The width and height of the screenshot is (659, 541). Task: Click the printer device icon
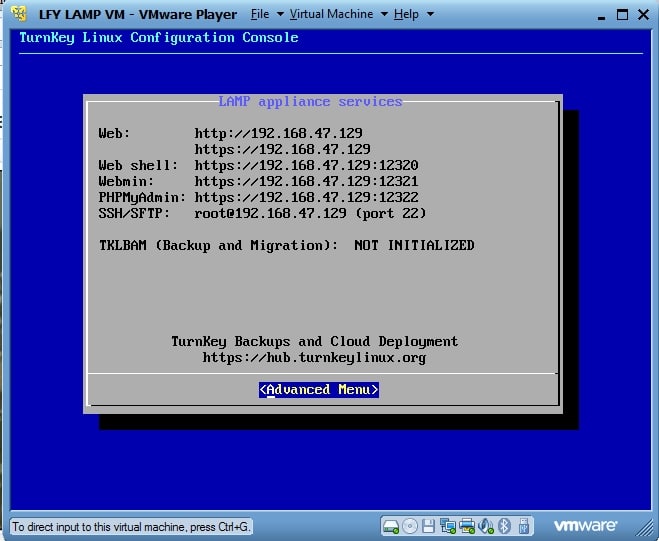pos(466,526)
